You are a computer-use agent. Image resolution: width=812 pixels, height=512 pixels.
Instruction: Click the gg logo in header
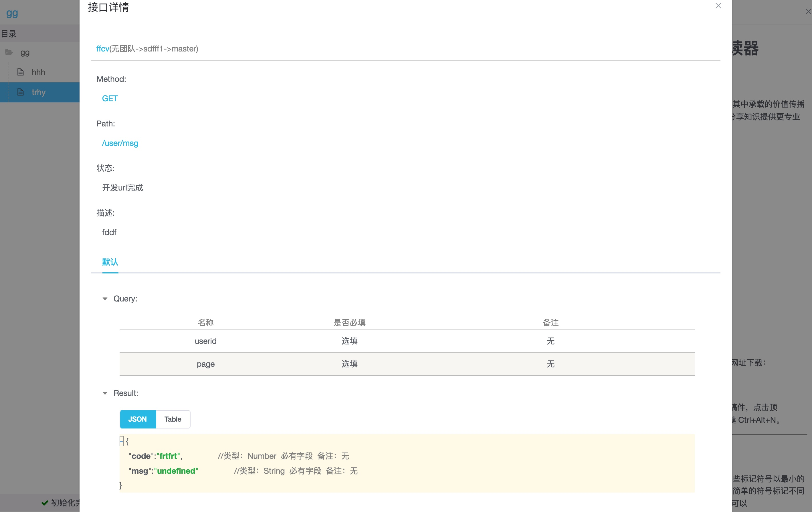pyautogui.click(x=12, y=13)
